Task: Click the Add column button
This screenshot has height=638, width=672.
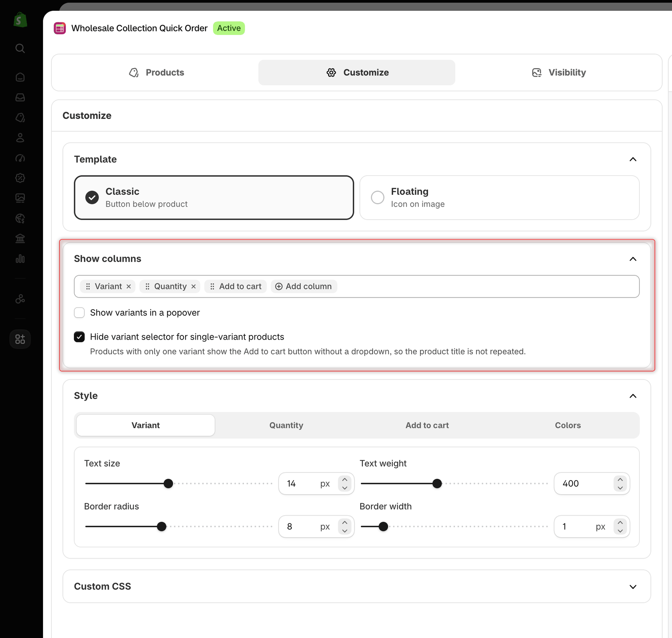Action: click(304, 286)
